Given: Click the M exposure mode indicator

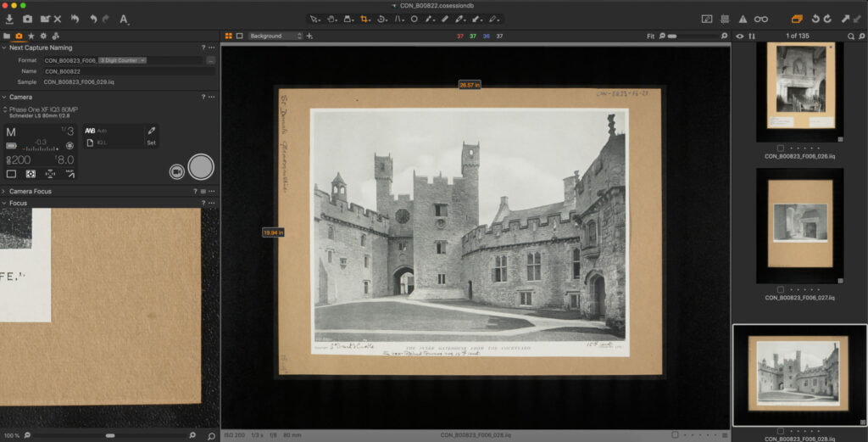Looking at the screenshot, I should tap(10, 132).
